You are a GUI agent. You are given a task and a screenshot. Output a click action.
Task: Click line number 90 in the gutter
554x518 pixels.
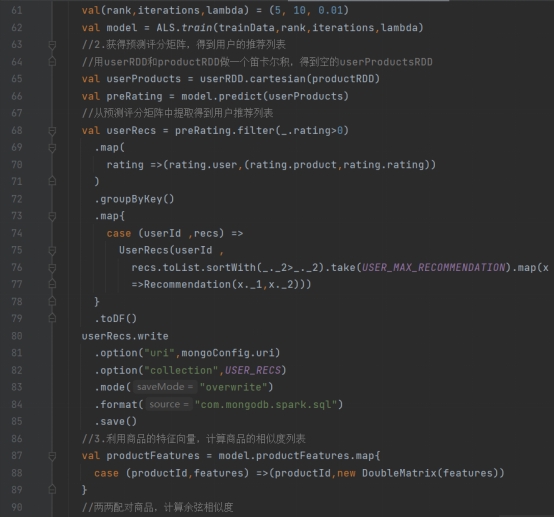[x=17, y=507]
